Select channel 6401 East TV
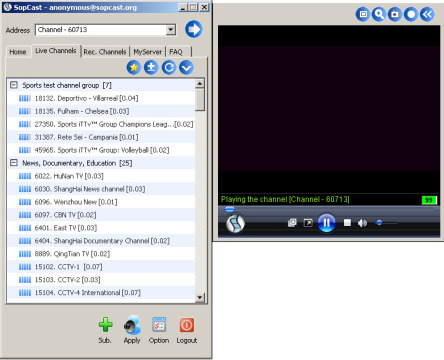 [101, 228]
